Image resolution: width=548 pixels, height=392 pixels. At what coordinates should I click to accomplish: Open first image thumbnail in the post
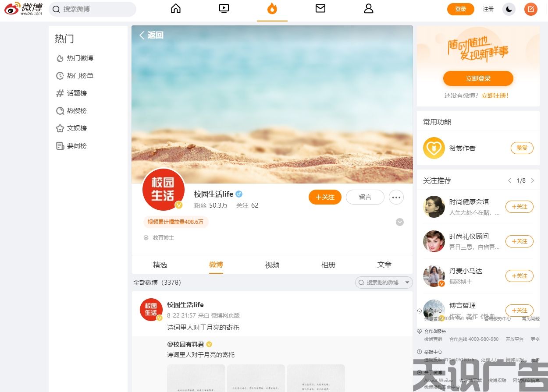coord(196,378)
